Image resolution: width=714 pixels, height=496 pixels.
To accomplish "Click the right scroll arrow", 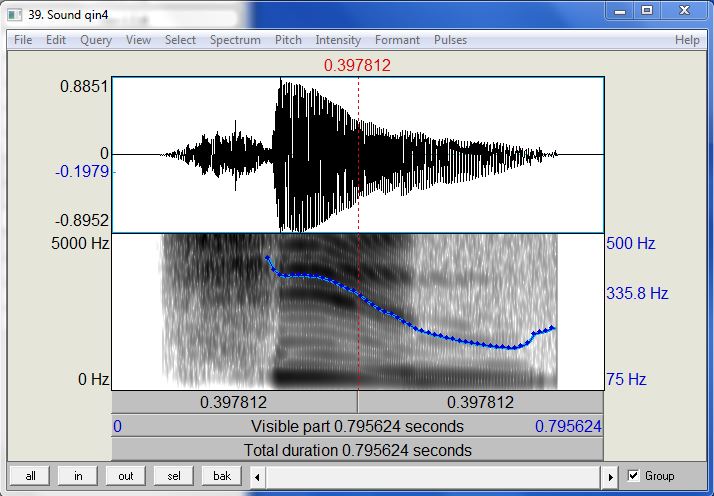I will 610,477.
